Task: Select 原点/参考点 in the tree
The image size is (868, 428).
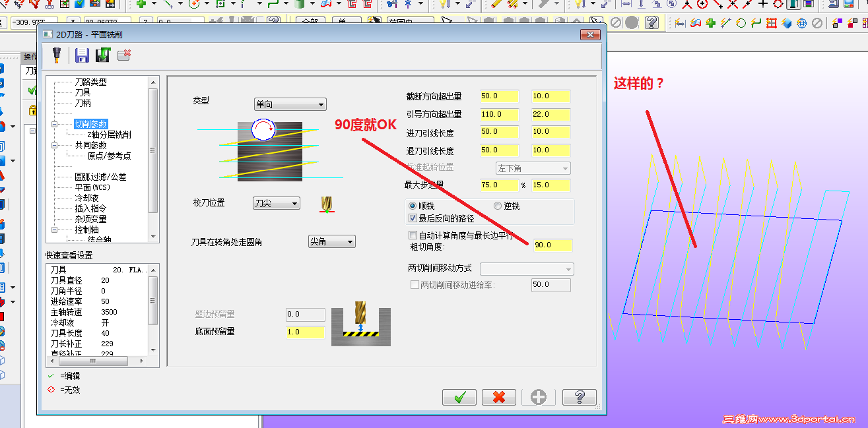Action: pyautogui.click(x=109, y=156)
